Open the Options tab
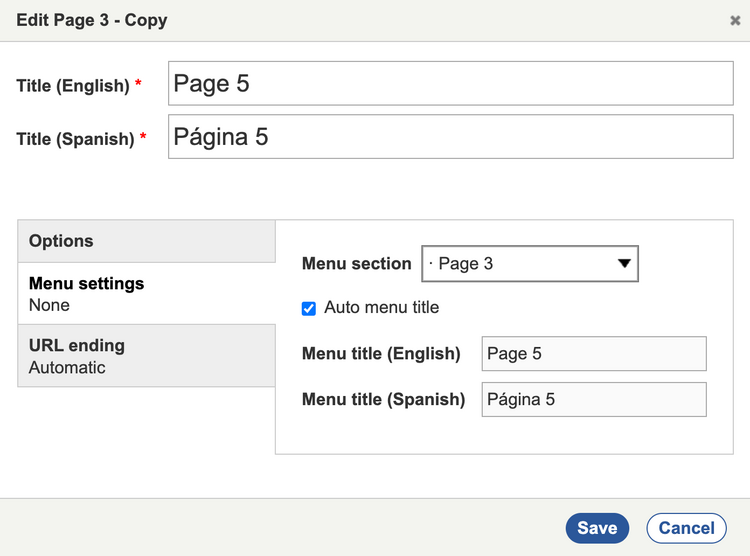750x556 pixels. [146, 241]
